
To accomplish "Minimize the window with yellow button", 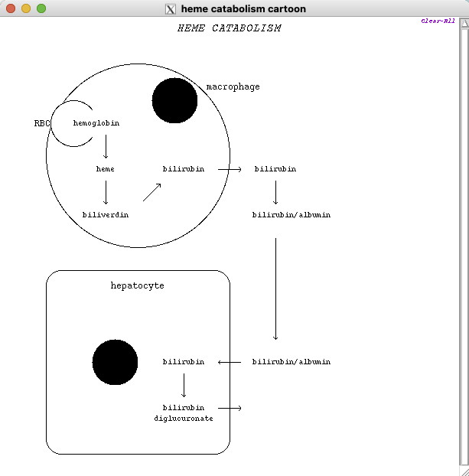I will [26, 8].
